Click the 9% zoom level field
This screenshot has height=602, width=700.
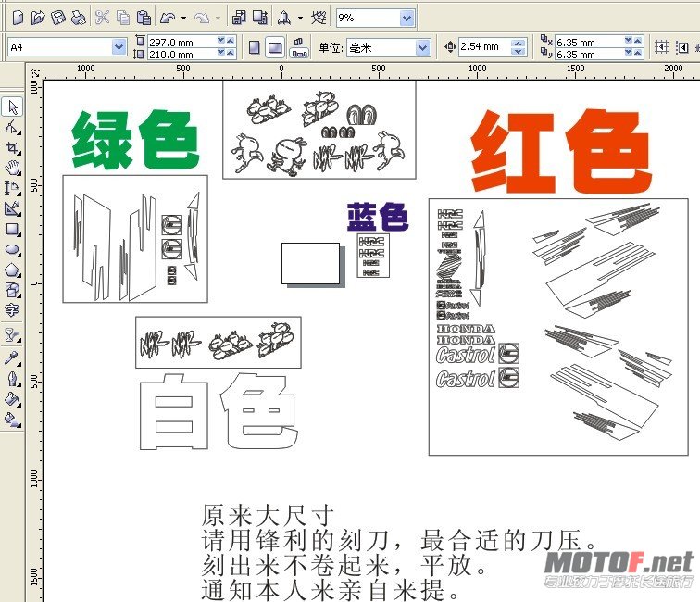point(369,18)
